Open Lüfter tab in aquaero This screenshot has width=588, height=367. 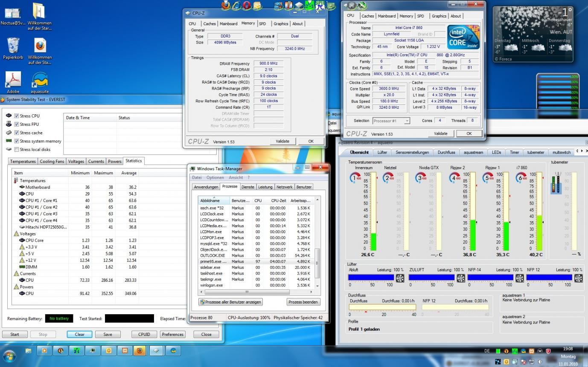(382, 152)
